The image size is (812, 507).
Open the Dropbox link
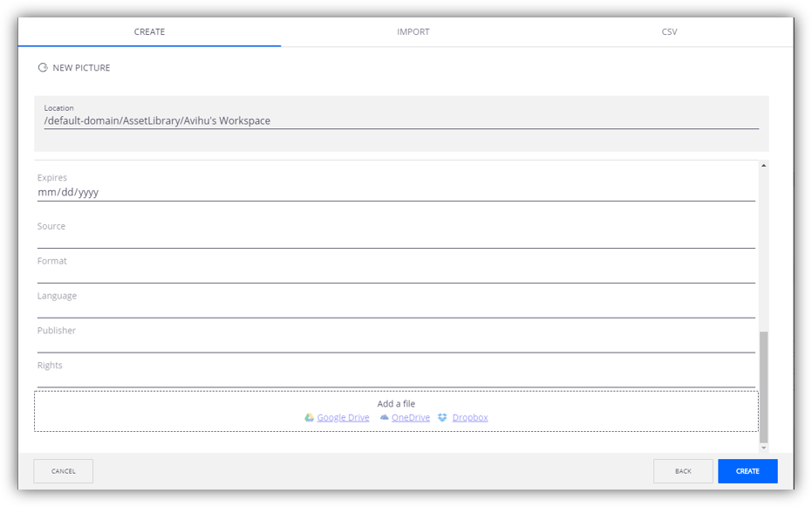click(x=470, y=418)
